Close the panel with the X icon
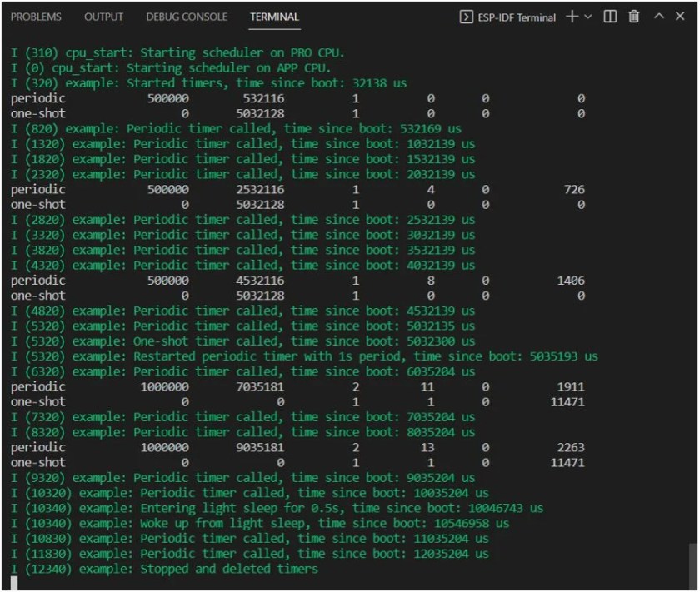The height and width of the screenshot is (592, 700). (680, 15)
